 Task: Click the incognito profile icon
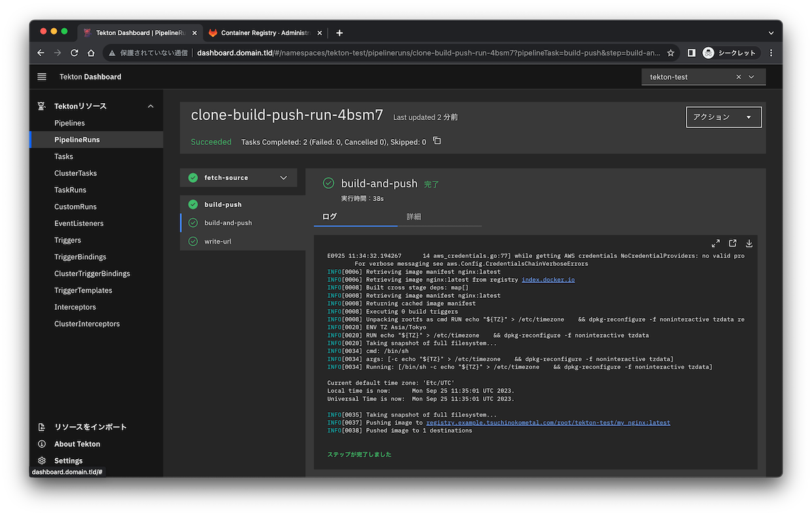pyautogui.click(x=708, y=53)
